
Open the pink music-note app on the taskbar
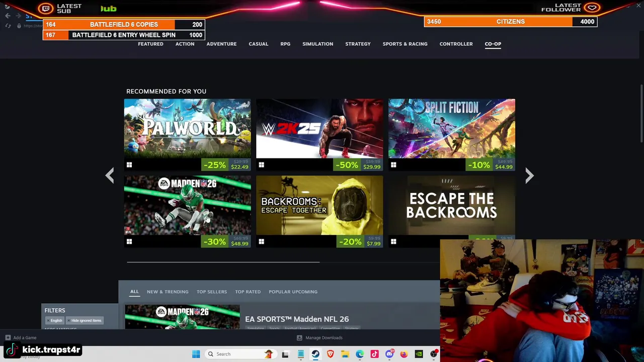[x=374, y=354]
